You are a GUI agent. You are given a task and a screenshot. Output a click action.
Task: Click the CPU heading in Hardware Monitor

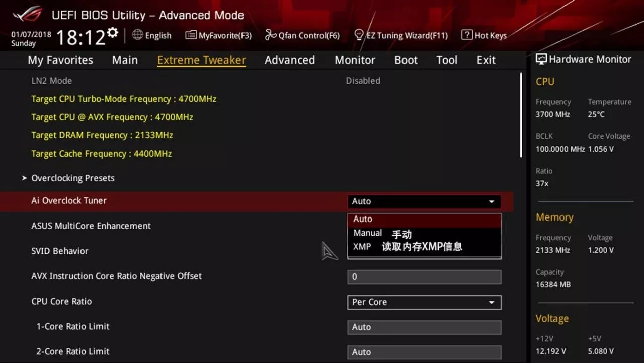point(545,82)
